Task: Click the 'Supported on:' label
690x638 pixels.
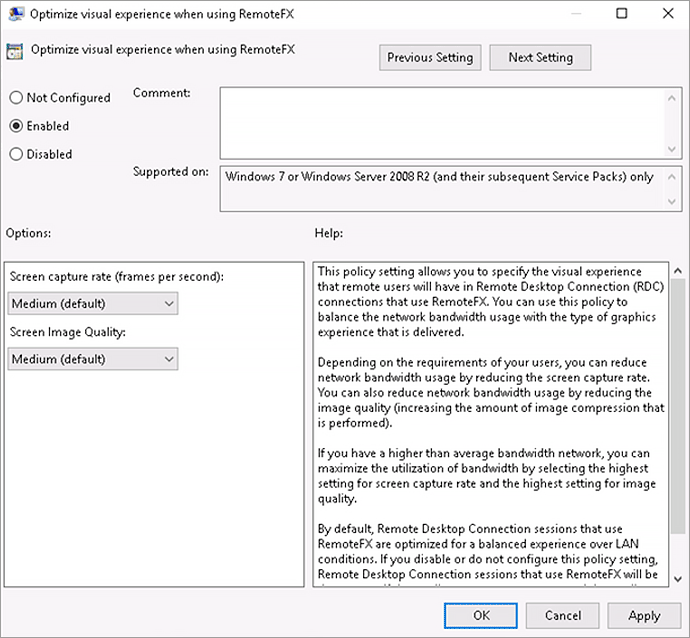Action: 171,172
